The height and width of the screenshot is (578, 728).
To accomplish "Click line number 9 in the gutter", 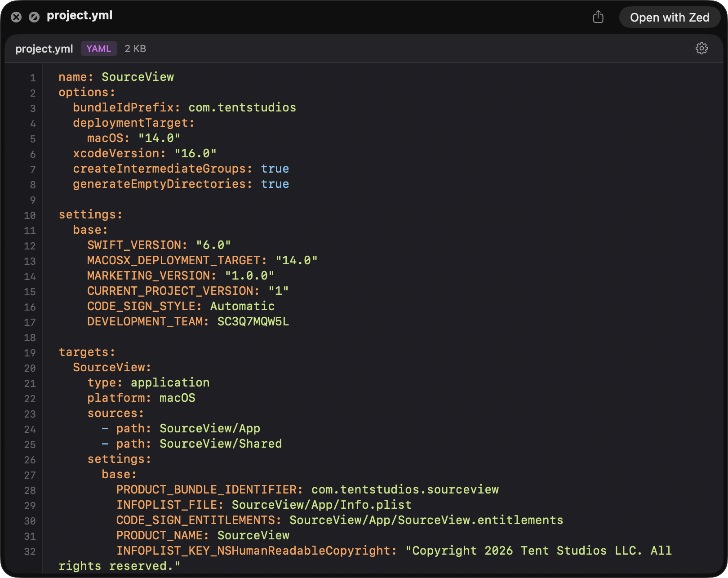I will (x=33, y=200).
